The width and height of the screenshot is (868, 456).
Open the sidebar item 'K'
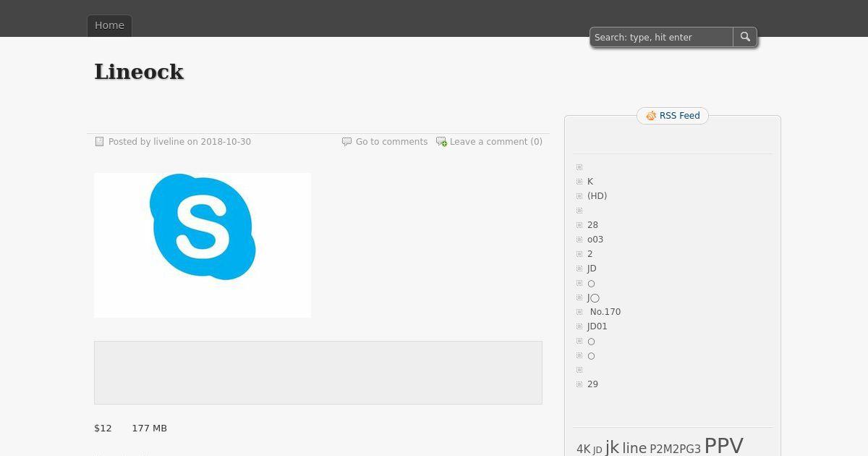point(590,182)
